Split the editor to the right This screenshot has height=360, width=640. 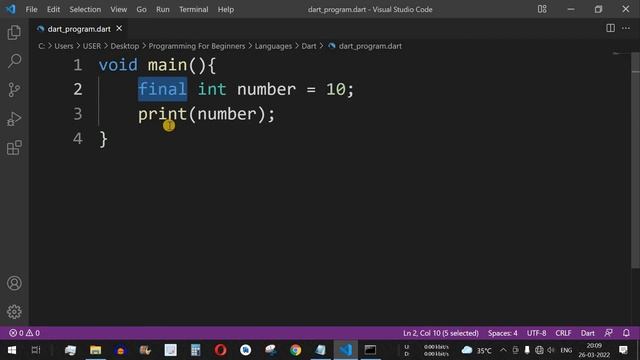click(x=610, y=28)
